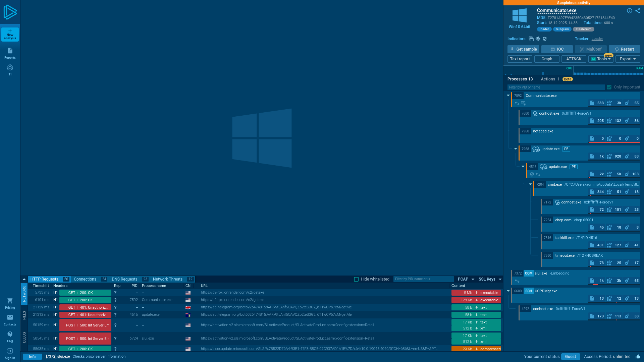Toggle the Only important filter
Image resolution: width=644 pixels, height=362 pixels.
609,87
